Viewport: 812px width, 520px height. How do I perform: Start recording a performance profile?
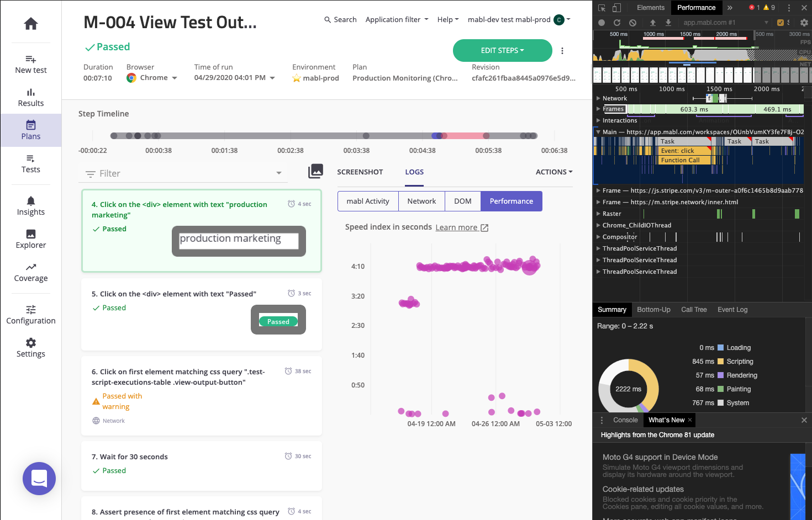point(602,23)
